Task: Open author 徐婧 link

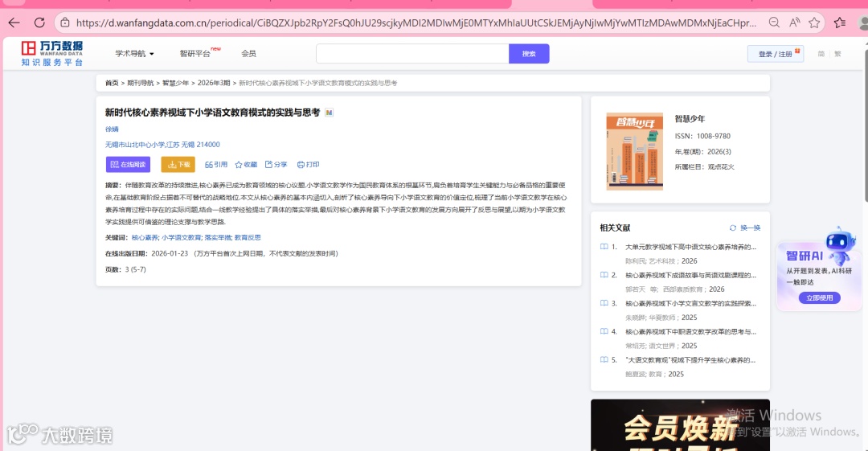Action: [x=112, y=129]
